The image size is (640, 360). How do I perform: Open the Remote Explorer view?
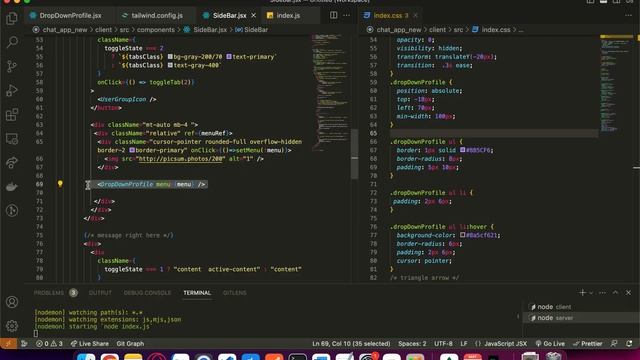(12, 139)
